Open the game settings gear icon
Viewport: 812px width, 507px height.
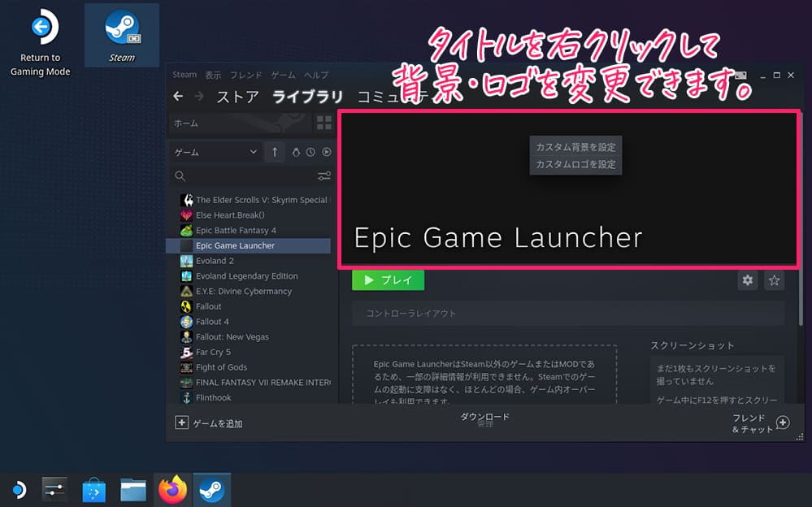(x=747, y=280)
